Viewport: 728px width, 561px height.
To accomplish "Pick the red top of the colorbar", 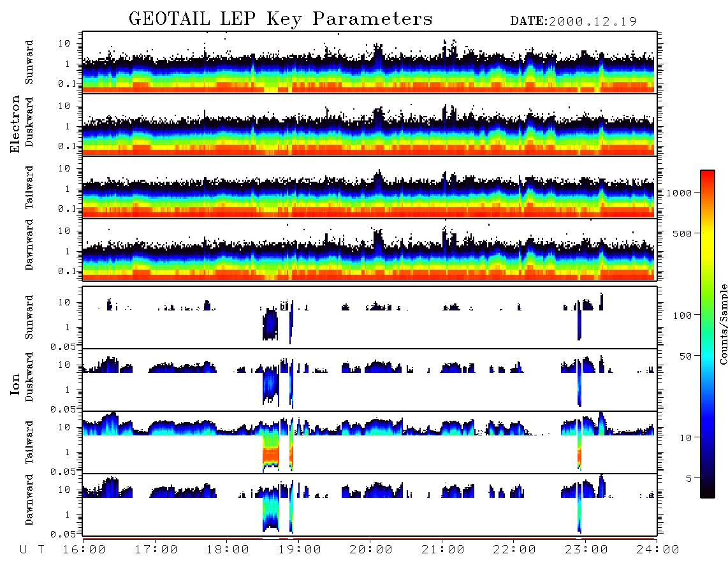I will click(708, 177).
